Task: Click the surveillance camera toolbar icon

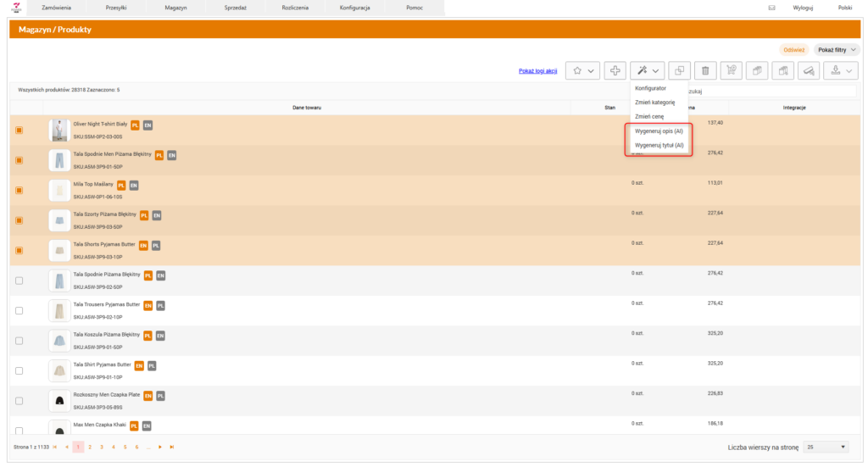Action: click(x=810, y=71)
